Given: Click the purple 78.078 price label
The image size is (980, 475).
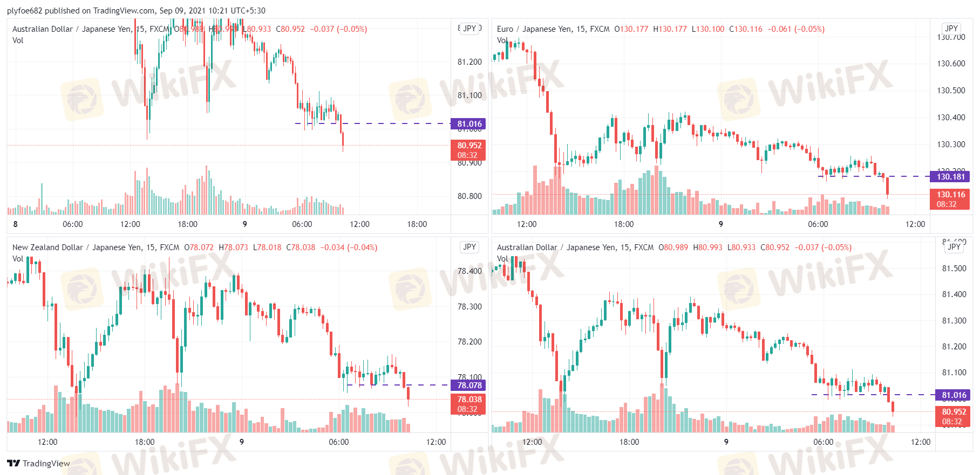Looking at the screenshot, I should coord(469,385).
